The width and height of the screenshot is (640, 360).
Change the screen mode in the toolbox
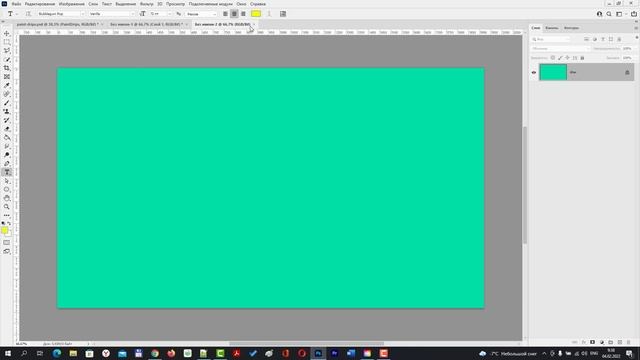click(7, 251)
